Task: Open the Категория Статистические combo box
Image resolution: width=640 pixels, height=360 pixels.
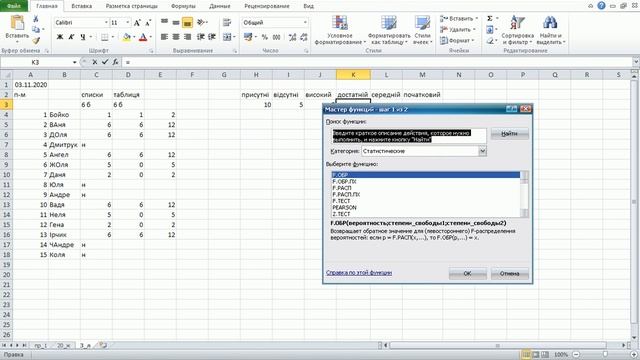Action: (424, 151)
